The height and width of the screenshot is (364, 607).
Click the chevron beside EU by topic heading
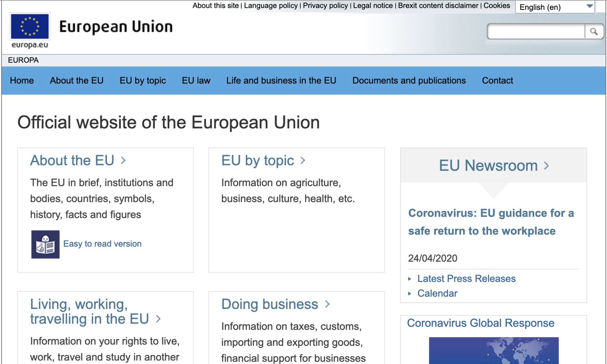pyautogui.click(x=303, y=160)
